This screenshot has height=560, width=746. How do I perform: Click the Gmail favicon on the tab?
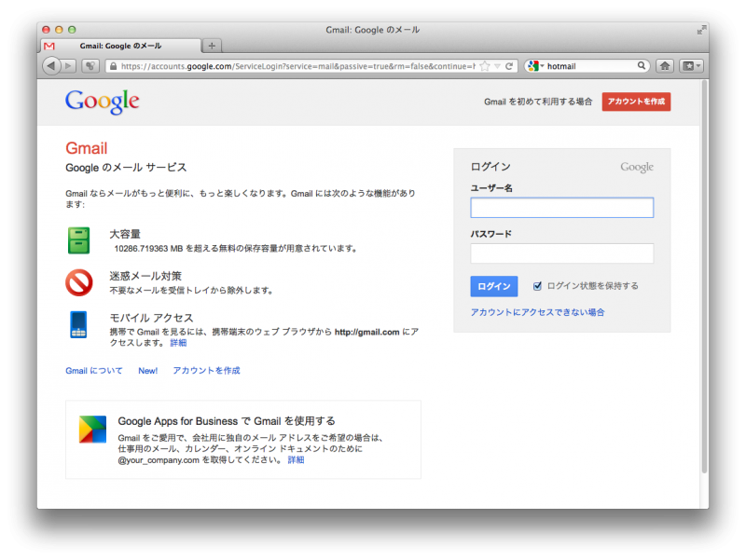point(49,46)
